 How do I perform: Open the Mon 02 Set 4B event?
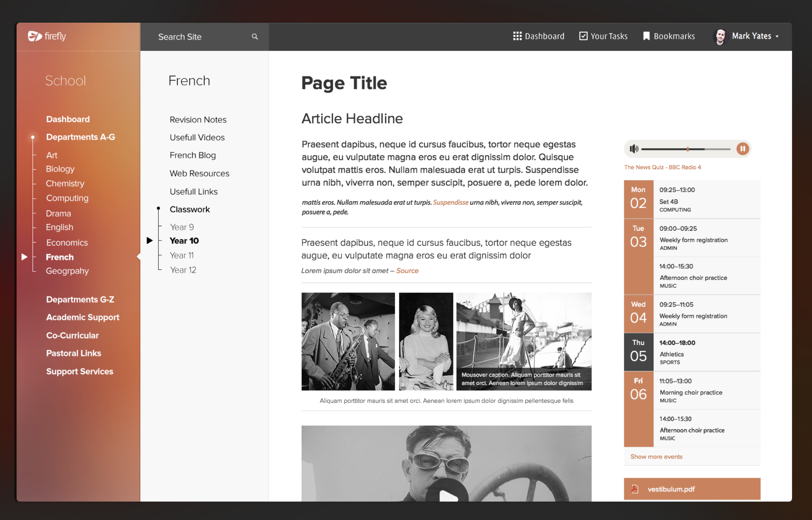pyautogui.click(x=707, y=199)
